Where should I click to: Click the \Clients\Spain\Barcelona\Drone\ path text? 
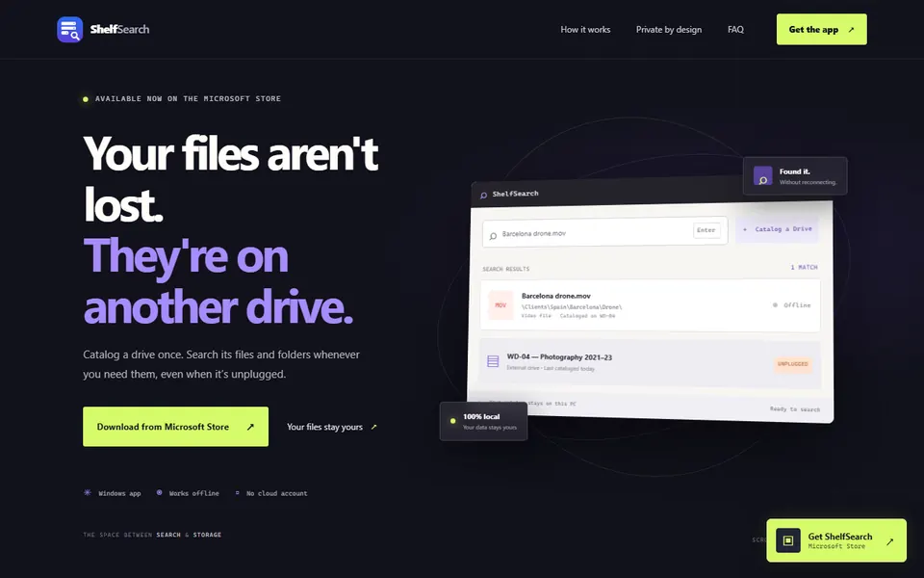click(x=572, y=306)
